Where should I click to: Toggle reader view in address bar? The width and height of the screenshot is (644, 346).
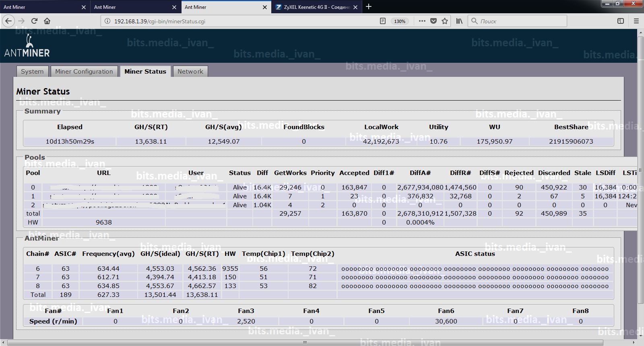(383, 21)
